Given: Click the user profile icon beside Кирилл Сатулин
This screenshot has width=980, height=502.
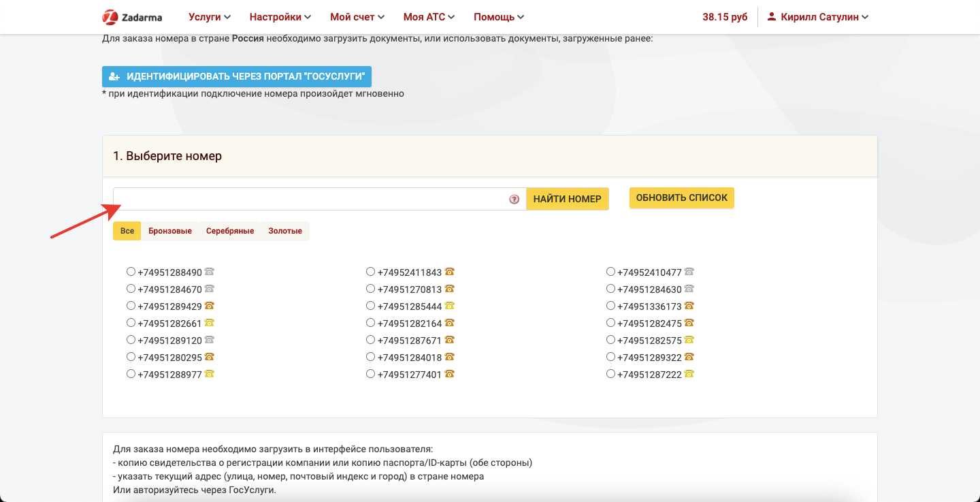Looking at the screenshot, I should (x=772, y=17).
